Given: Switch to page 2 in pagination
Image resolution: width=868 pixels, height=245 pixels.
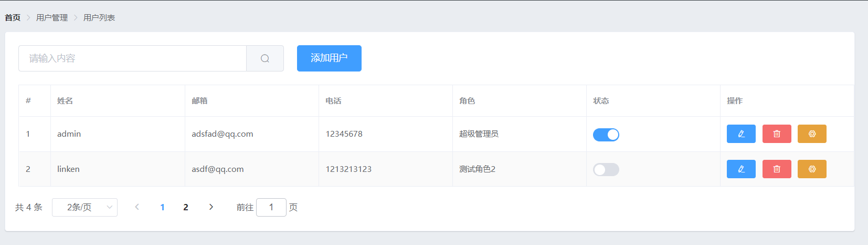Looking at the screenshot, I should [x=186, y=207].
